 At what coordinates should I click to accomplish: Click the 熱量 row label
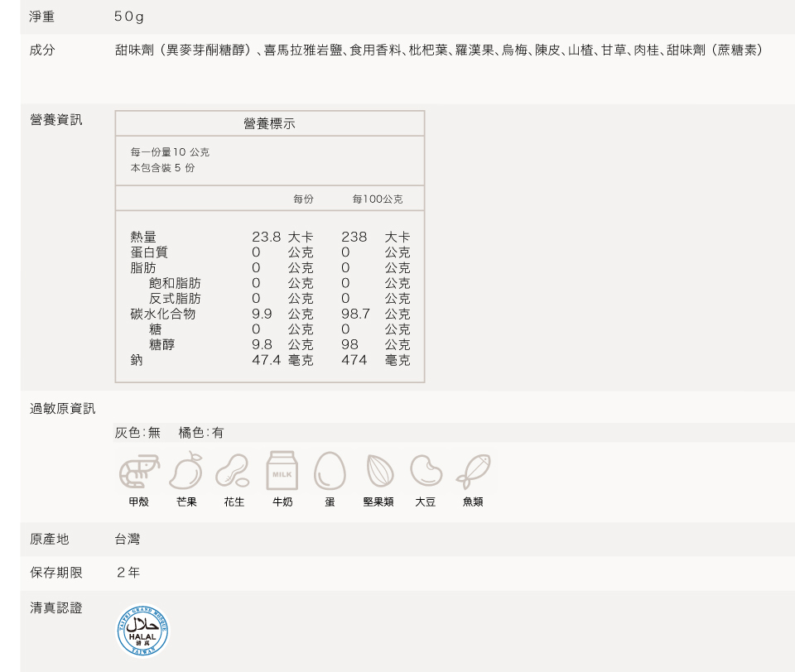click(143, 238)
